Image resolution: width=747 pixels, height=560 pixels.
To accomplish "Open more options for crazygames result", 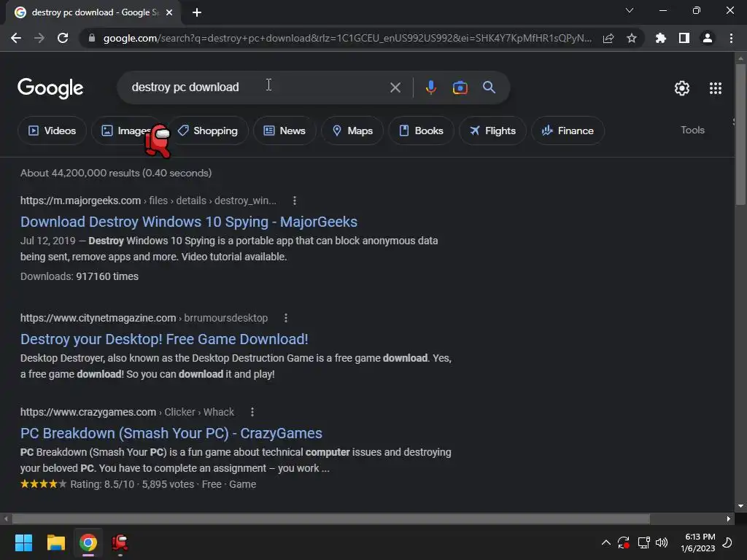I will pos(252,412).
